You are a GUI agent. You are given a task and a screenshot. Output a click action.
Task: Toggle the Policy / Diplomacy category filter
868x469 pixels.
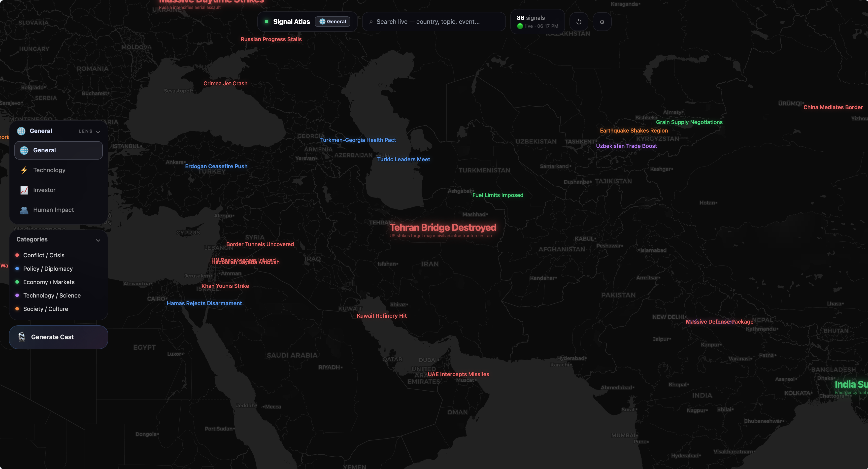point(47,268)
